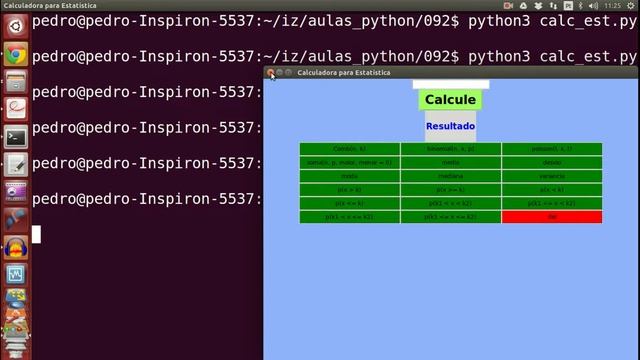The height and width of the screenshot is (360, 640).
Task: Switch to the Terminal icon in the launcher
Action: point(16,137)
